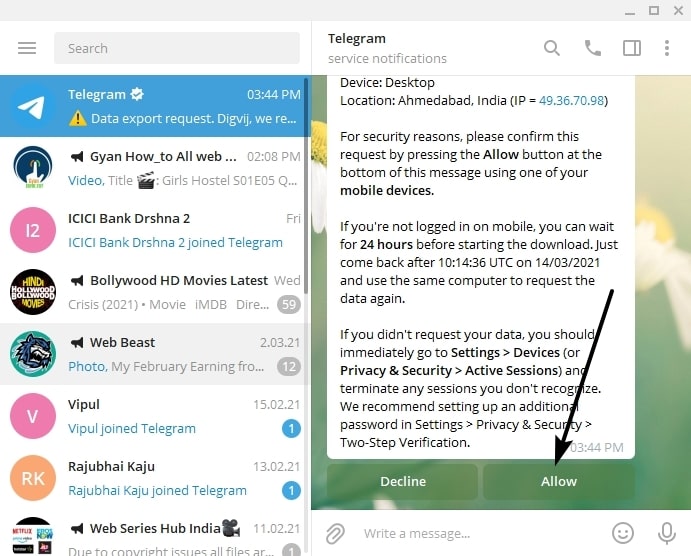This screenshot has height=556, width=691.
Task: Click the unread badge on Vipul chat
Action: (291, 429)
